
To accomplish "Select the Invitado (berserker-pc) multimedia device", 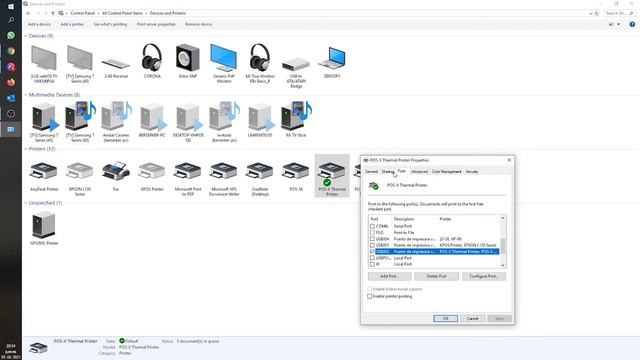I will coord(224,122).
